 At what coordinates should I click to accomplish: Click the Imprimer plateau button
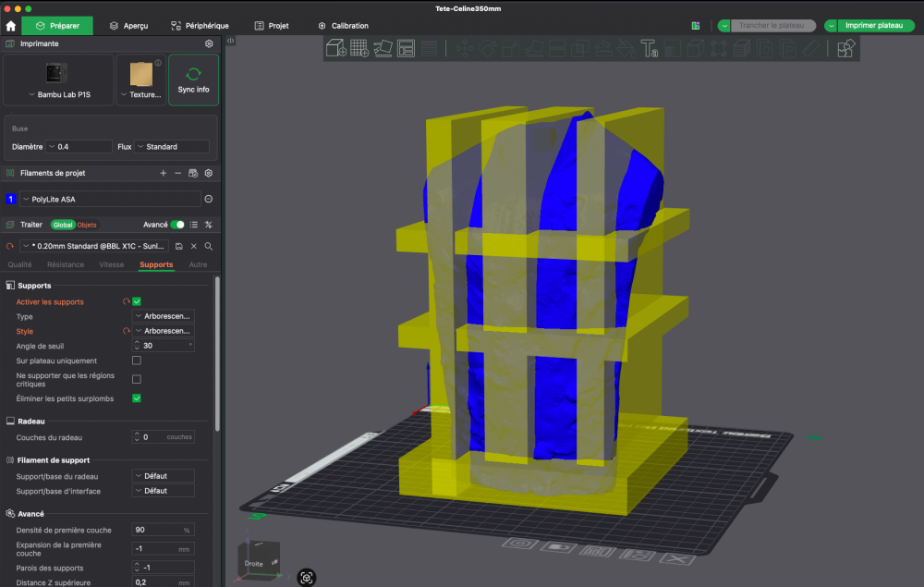(x=874, y=26)
